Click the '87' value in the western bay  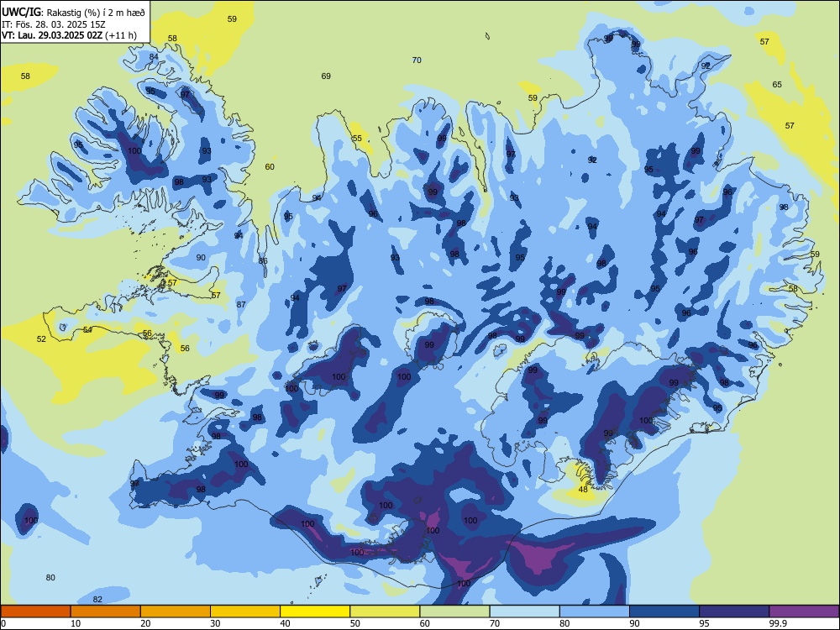tap(241, 304)
